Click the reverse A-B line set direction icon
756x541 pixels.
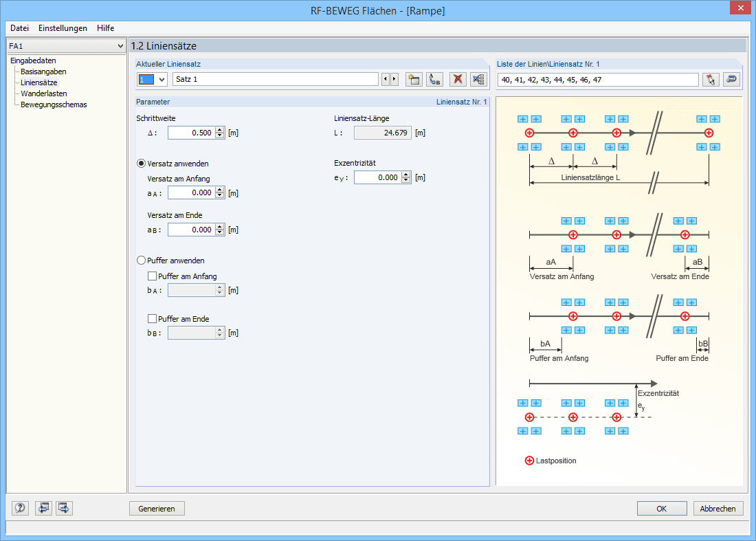434,79
